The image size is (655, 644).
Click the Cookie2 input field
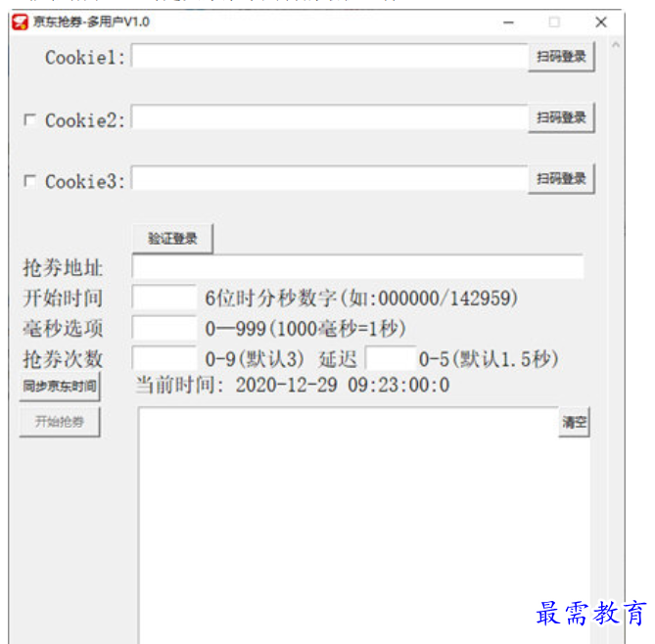[x=330, y=116]
